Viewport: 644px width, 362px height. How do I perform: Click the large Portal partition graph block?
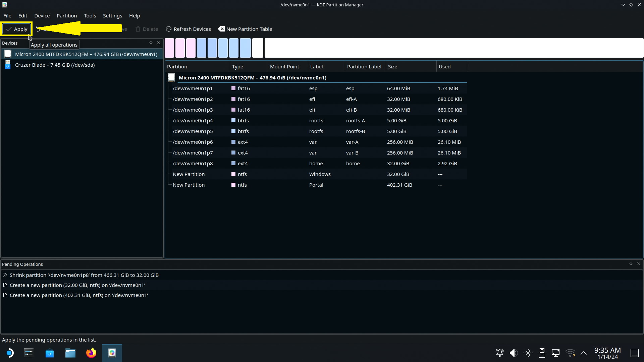tap(453, 48)
